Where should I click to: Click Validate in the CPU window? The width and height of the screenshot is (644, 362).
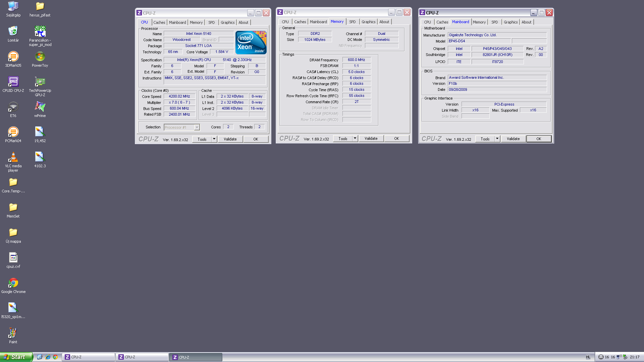(x=230, y=139)
